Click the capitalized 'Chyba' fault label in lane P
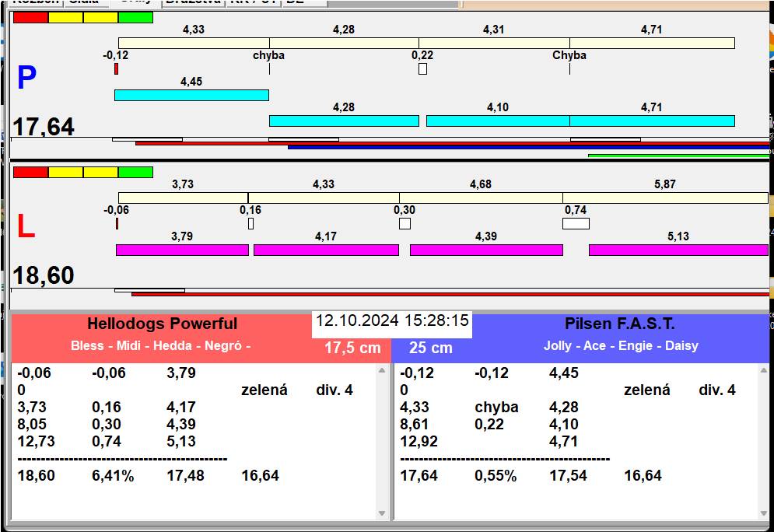The image size is (774, 532). point(569,55)
